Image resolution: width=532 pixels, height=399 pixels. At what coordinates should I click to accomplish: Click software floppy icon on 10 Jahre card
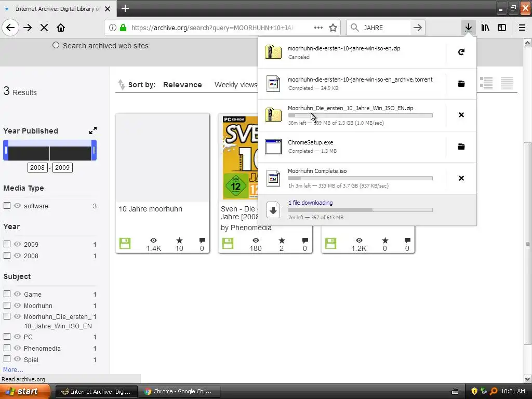click(x=125, y=243)
